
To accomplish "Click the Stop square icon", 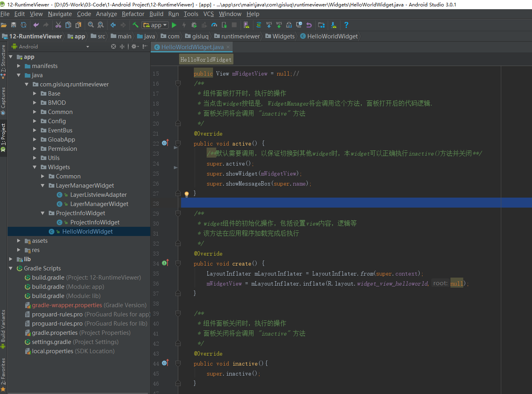I will (234, 25).
